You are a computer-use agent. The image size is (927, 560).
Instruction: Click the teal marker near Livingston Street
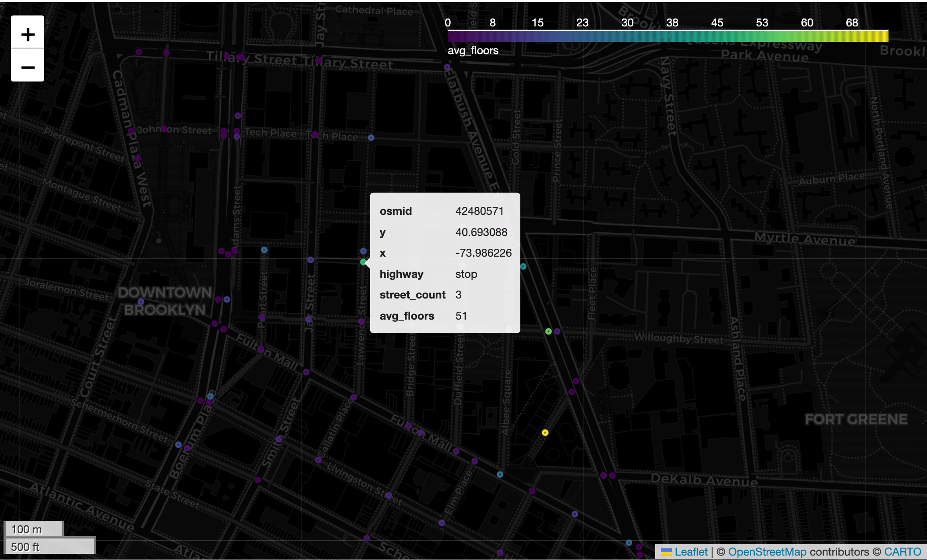[x=500, y=474]
